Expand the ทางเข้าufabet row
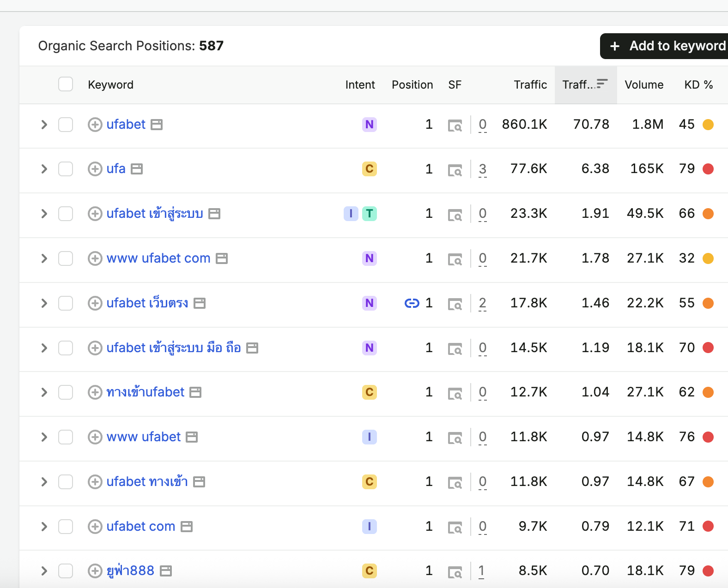Viewport: 728px width, 588px height. pyautogui.click(x=44, y=392)
